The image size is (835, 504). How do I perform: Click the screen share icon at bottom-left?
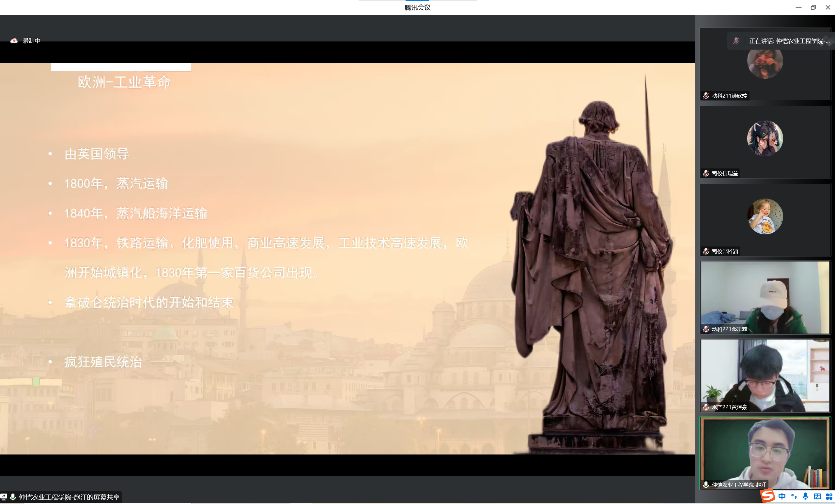(x=4, y=497)
